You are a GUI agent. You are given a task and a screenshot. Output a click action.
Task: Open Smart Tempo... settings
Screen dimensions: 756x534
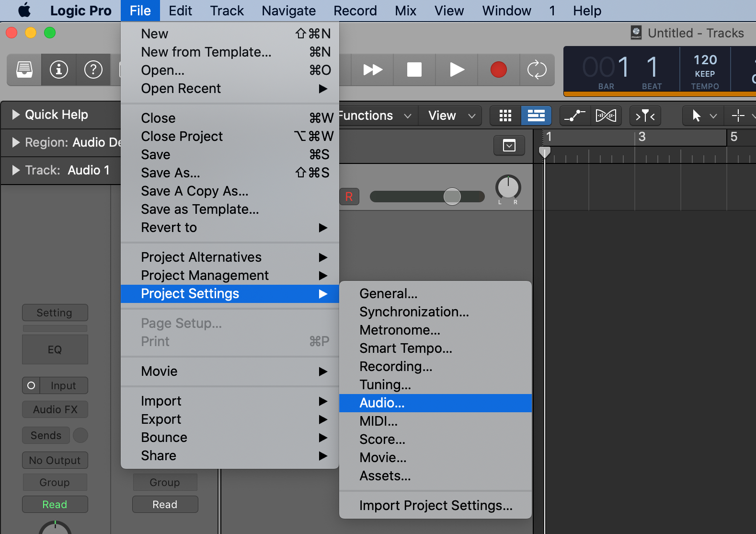point(435,348)
